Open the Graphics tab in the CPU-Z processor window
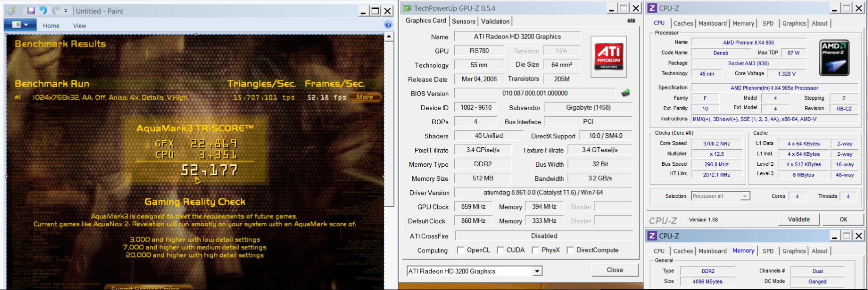Viewport: 868px width, 290px height. [x=794, y=24]
